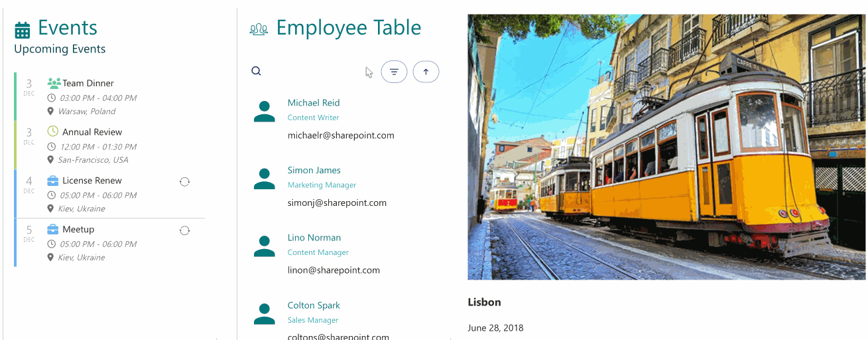Click the San-Francisco, USA location text

pyautogui.click(x=93, y=160)
